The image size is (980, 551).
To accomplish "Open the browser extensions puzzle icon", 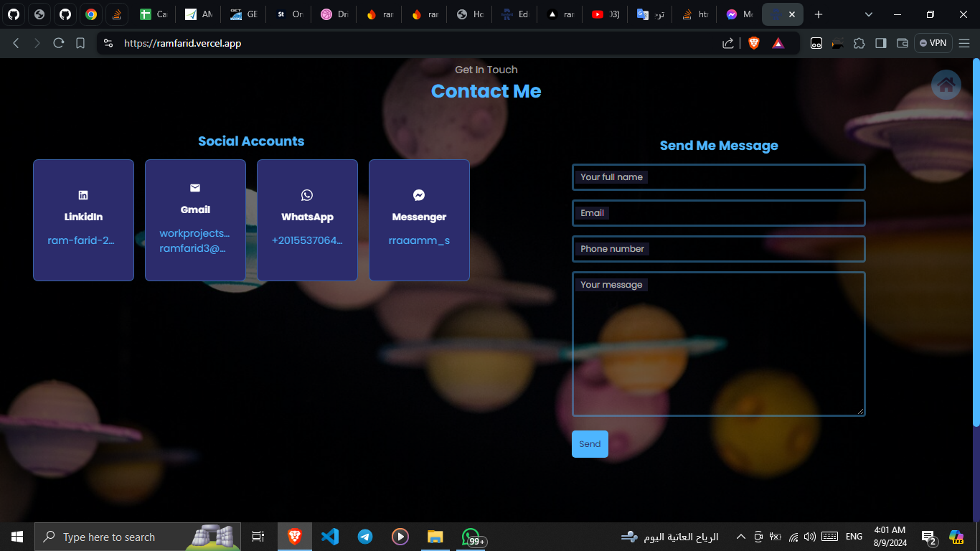I will tap(859, 43).
